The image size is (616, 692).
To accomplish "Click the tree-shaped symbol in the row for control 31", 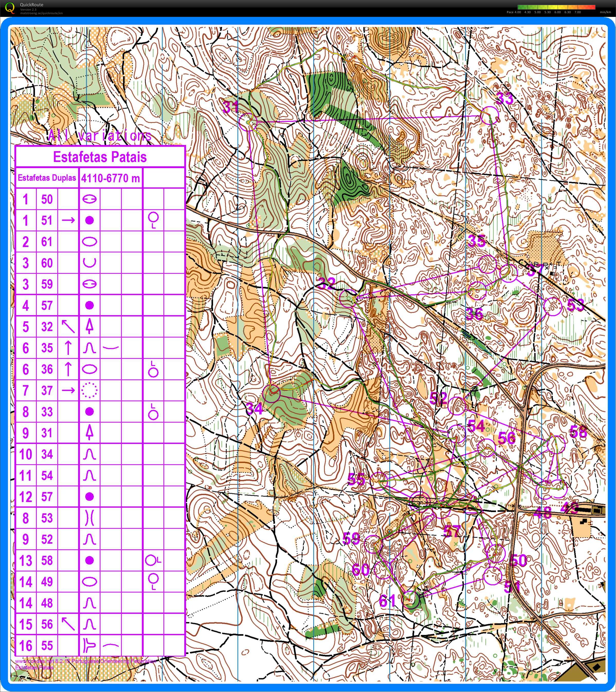I will point(89,433).
